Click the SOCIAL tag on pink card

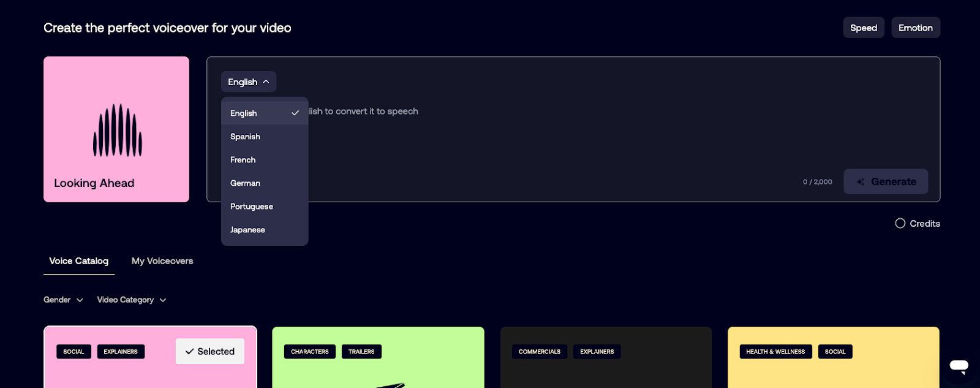pyautogui.click(x=73, y=352)
